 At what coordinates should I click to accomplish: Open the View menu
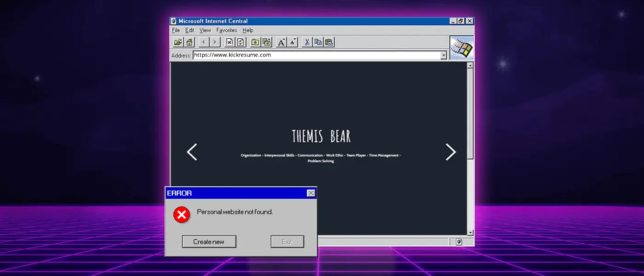pos(205,30)
